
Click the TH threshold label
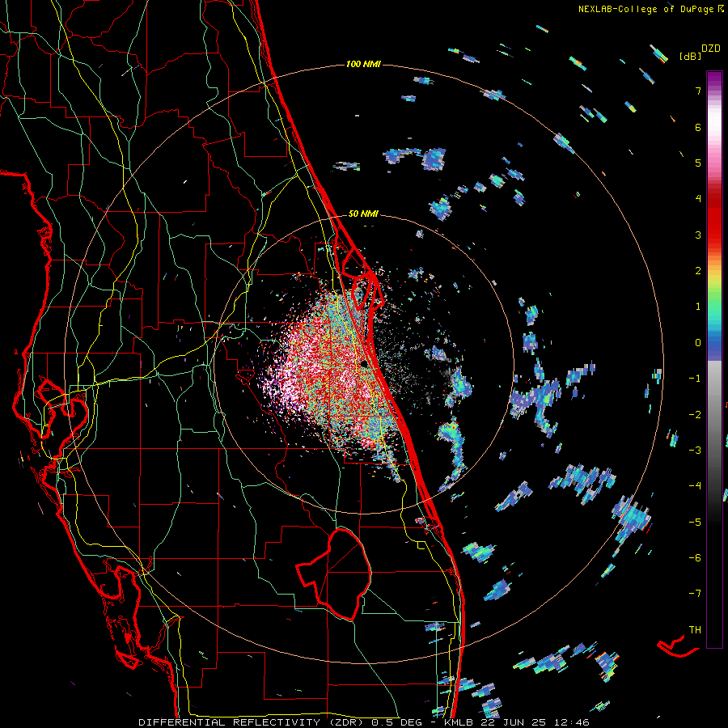click(695, 629)
